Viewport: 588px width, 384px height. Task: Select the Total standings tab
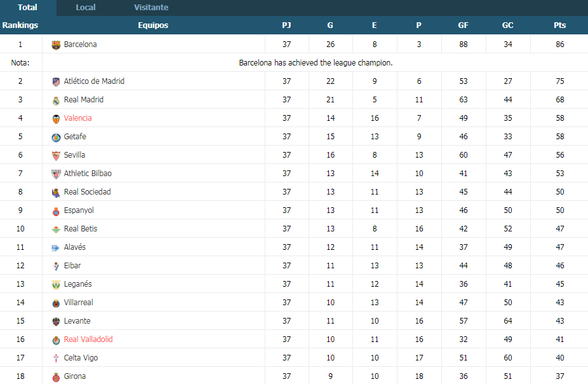28,8
